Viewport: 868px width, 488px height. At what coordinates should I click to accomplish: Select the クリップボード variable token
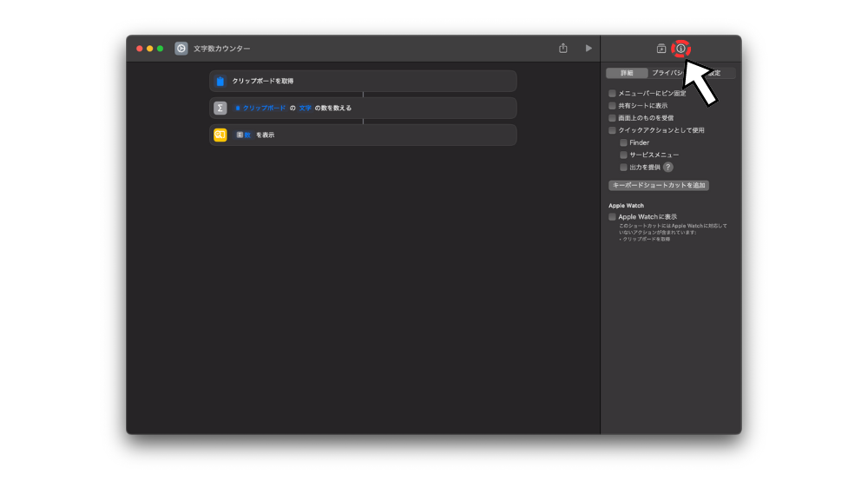[x=260, y=108]
